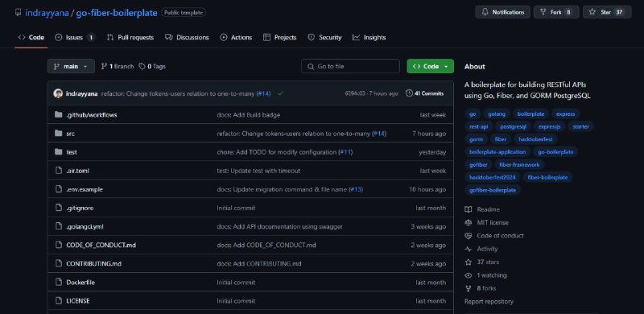Image resolution: width=644 pixels, height=314 pixels.
Task: Fork this repository
Action: (x=556, y=12)
